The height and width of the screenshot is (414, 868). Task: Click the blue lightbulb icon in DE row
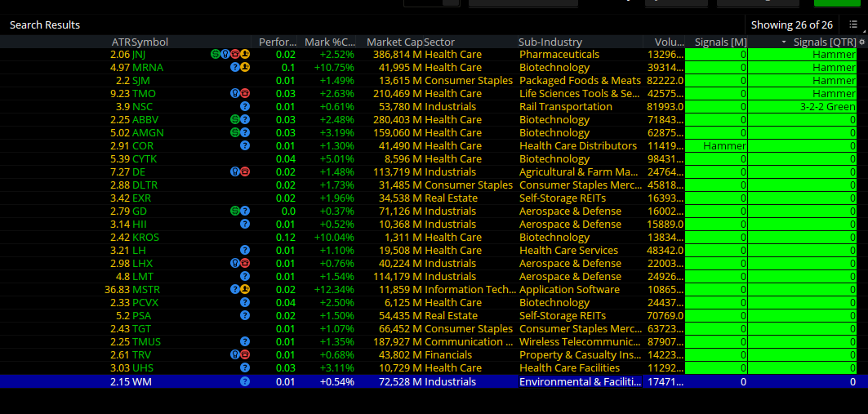pyautogui.click(x=234, y=172)
